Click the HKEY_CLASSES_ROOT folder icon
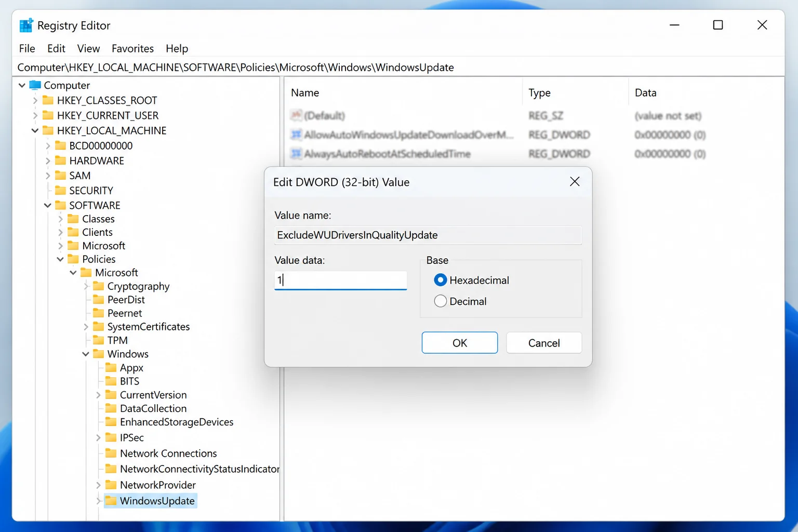798x532 pixels. coord(48,100)
